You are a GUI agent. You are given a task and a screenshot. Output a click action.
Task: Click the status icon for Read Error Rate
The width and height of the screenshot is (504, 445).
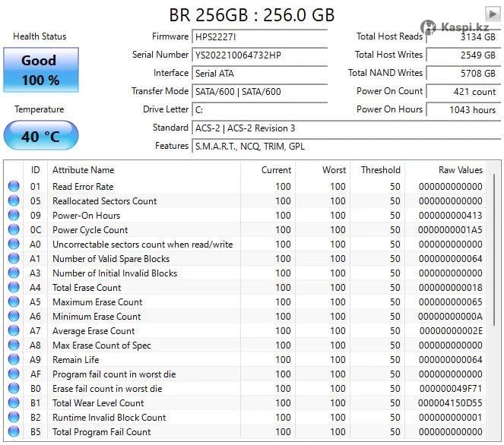(14, 187)
